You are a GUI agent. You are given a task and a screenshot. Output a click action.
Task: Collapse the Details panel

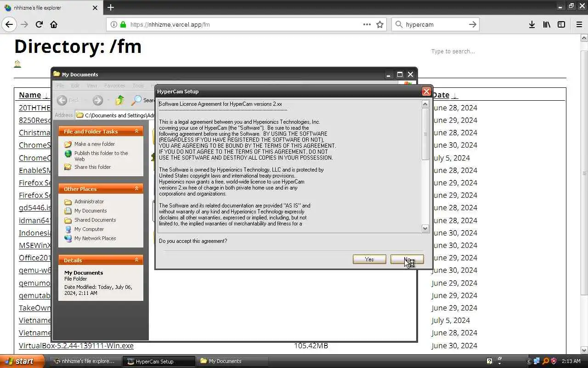pos(136,260)
